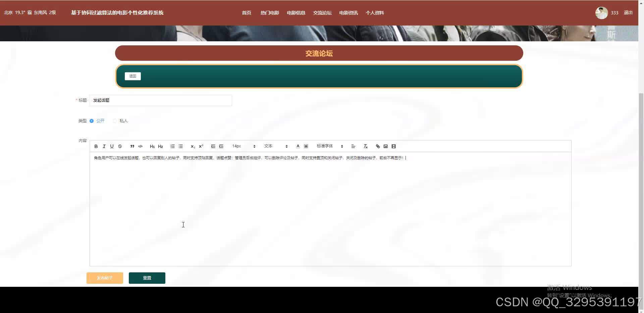Go to 首页 in the navigation bar

pyautogui.click(x=247, y=13)
